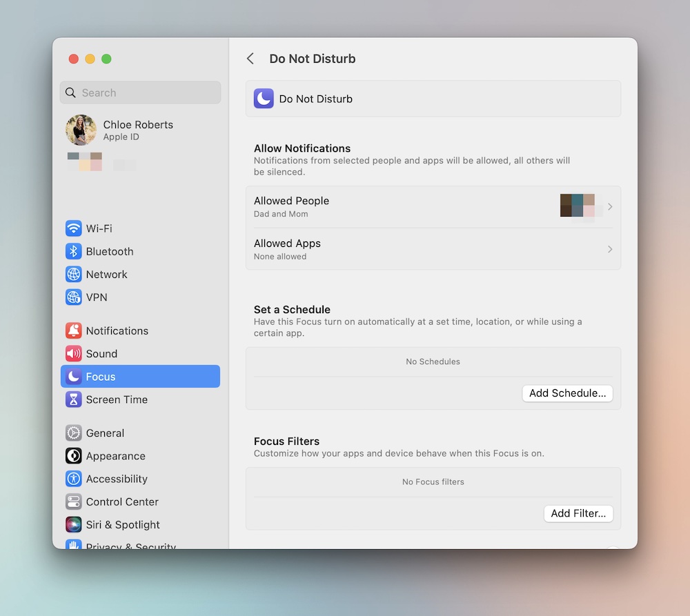Screen dimensions: 690x616
Task: Click the Bluetooth sidebar icon
Action: point(74,251)
